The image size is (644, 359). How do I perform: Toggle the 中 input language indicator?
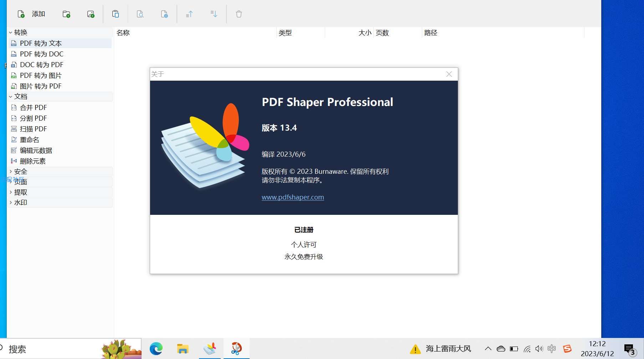pos(552,349)
